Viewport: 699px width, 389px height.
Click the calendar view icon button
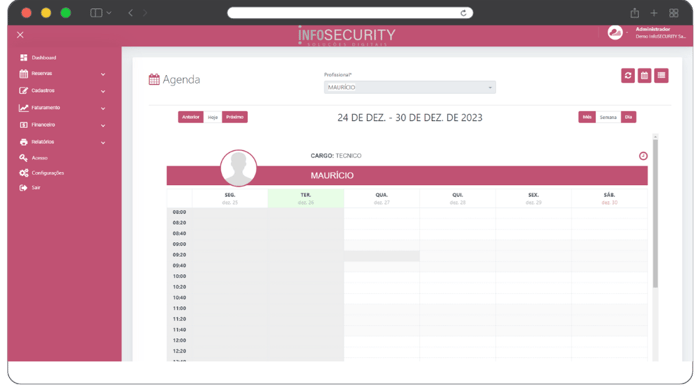tap(644, 75)
